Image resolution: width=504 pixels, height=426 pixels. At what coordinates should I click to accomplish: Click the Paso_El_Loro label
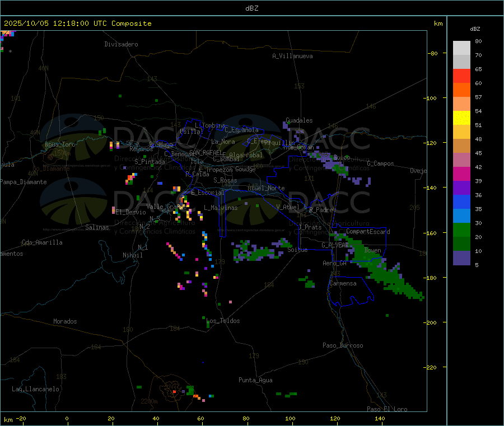pyautogui.click(x=387, y=409)
